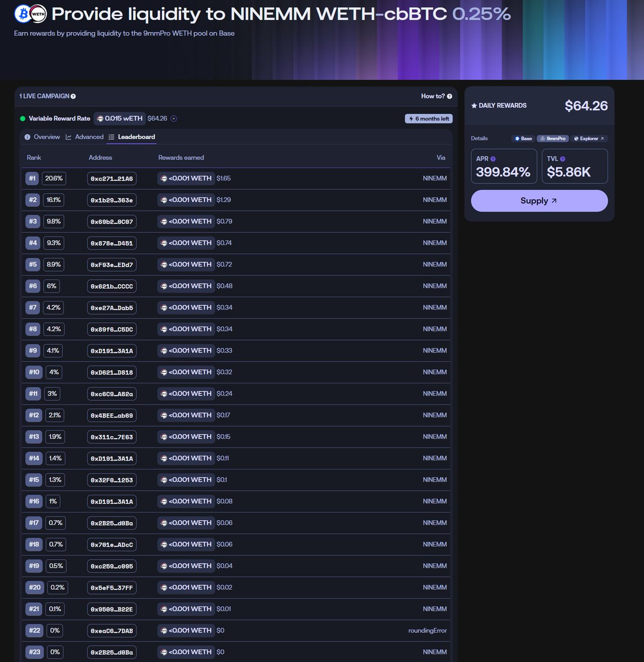Open the help icon beside 1 LIVE CAMPAIGN

point(73,96)
